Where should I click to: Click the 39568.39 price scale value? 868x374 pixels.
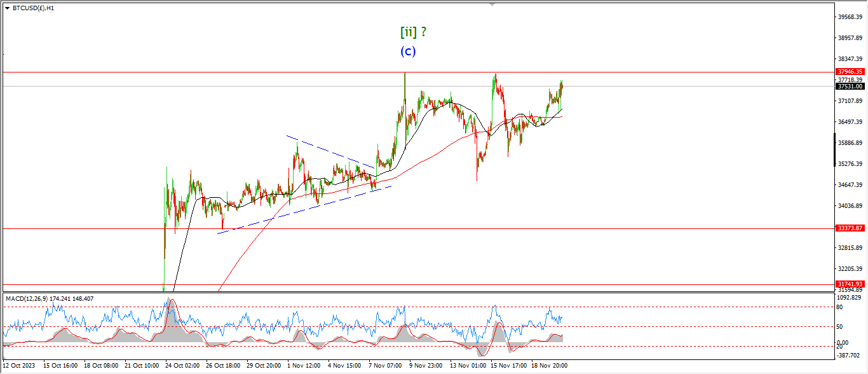tap(849, 17)
